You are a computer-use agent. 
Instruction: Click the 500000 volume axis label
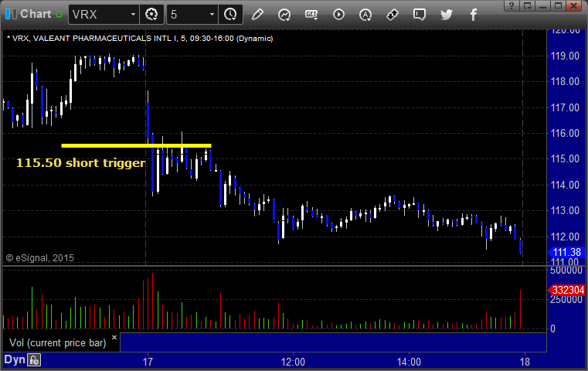(566, 271)
